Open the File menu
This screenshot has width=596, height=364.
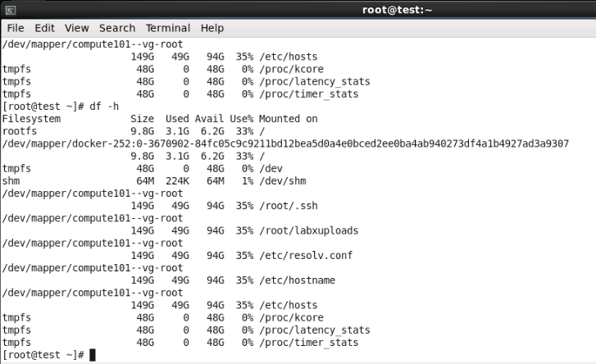click(16, 28)
